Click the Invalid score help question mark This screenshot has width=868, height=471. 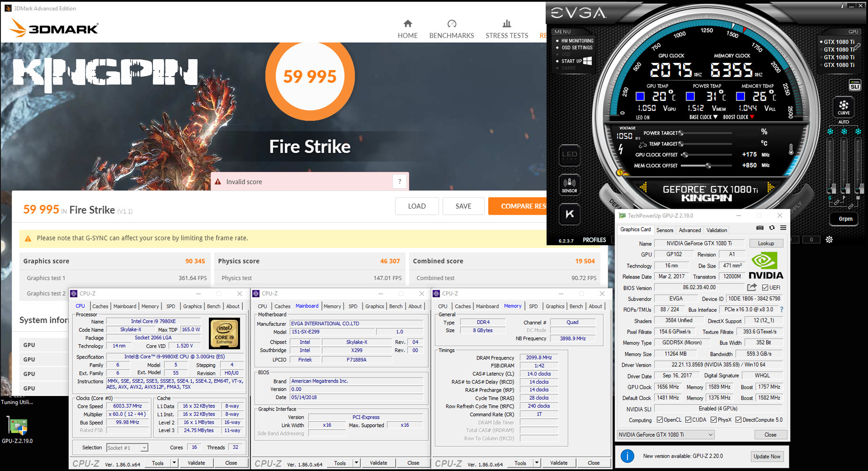pos(400,182)
